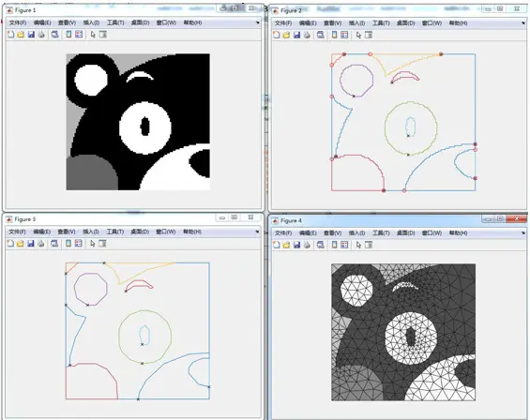
Task: Click Print Preview icon in Figure 1 toolbar
Action: click(54, 35)
